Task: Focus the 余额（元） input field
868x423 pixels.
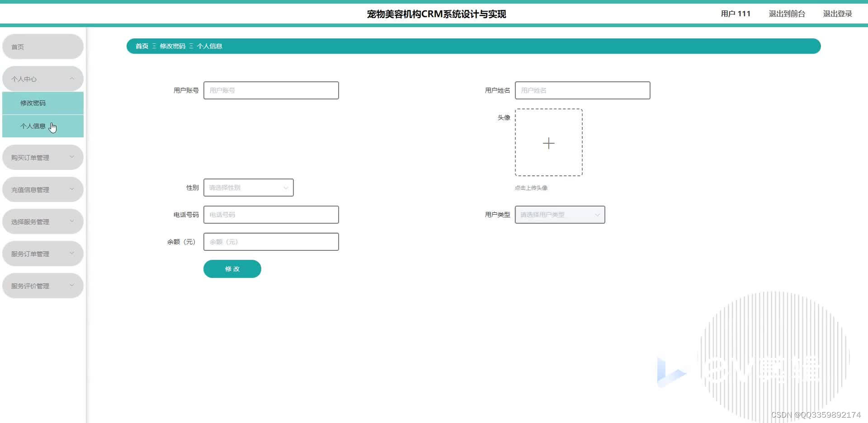Action: click(271, 242)
